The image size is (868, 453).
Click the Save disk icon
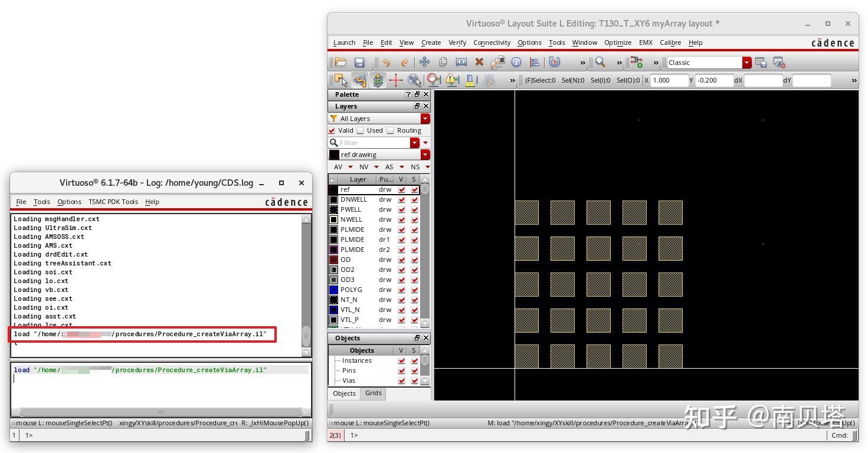pos(359,62)
